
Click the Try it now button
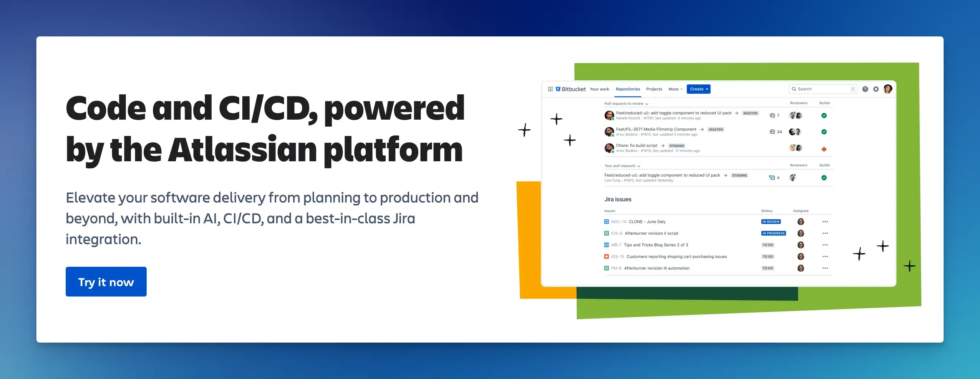click(106, 282)
